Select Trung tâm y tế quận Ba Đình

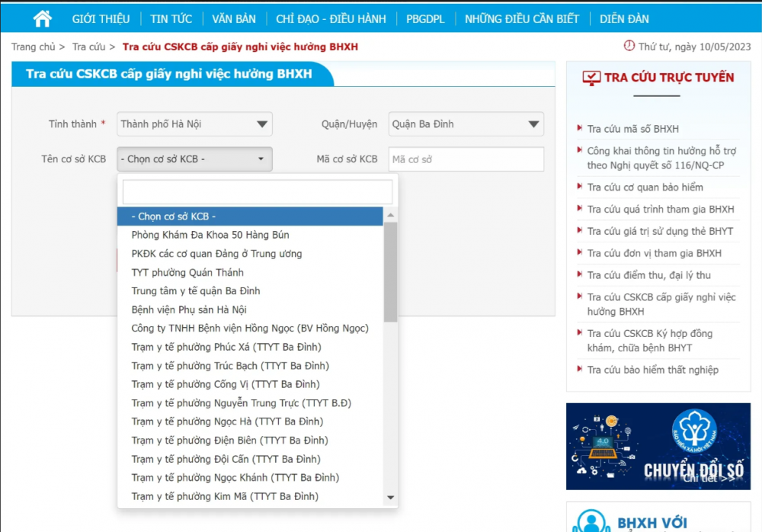(x=250, y=291)
